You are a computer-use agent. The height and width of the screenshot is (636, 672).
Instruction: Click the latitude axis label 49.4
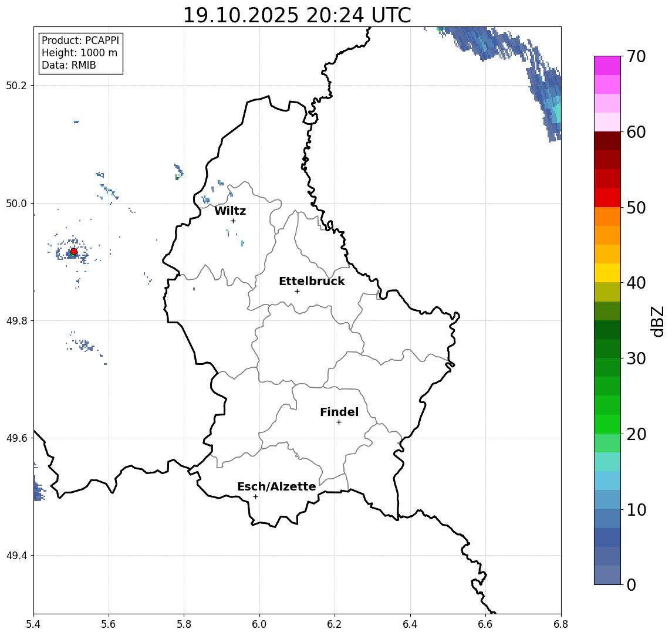(x=16, y=556)
